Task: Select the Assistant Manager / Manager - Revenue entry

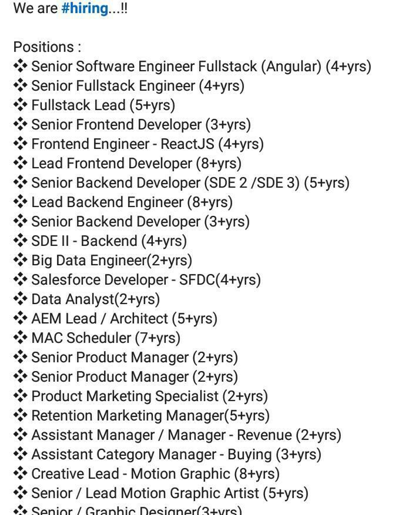Action: (186, 435)
